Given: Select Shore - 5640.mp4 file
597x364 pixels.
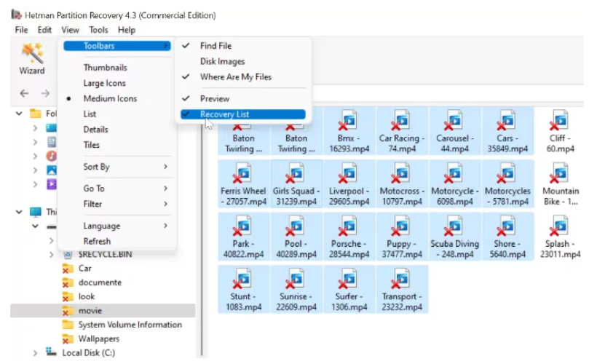Looking at the screenshot, I should point(507,237).
